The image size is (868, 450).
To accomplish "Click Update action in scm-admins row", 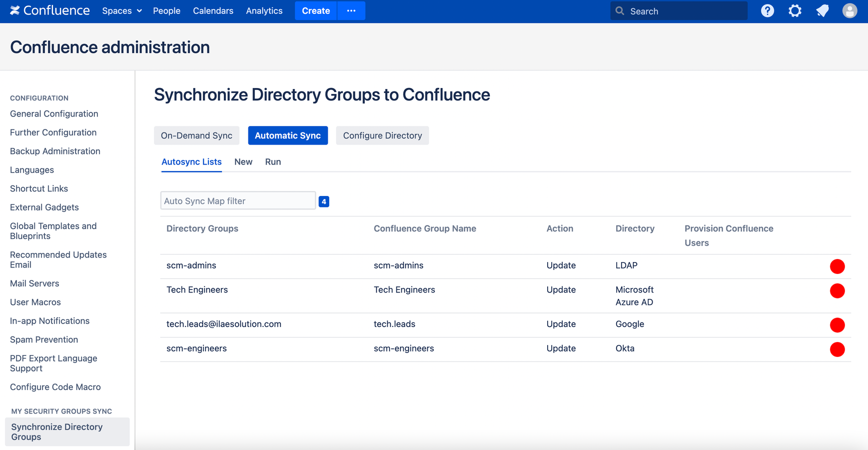I will coord(561,265).
